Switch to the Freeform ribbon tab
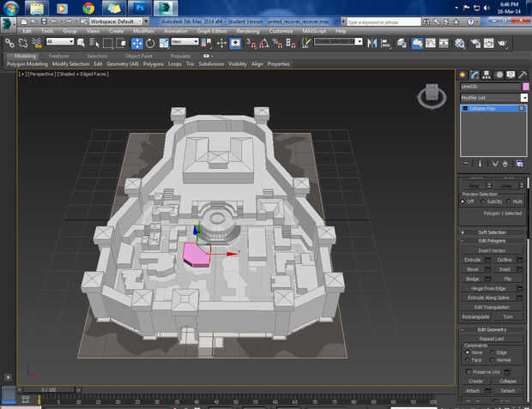 point(59,56)
